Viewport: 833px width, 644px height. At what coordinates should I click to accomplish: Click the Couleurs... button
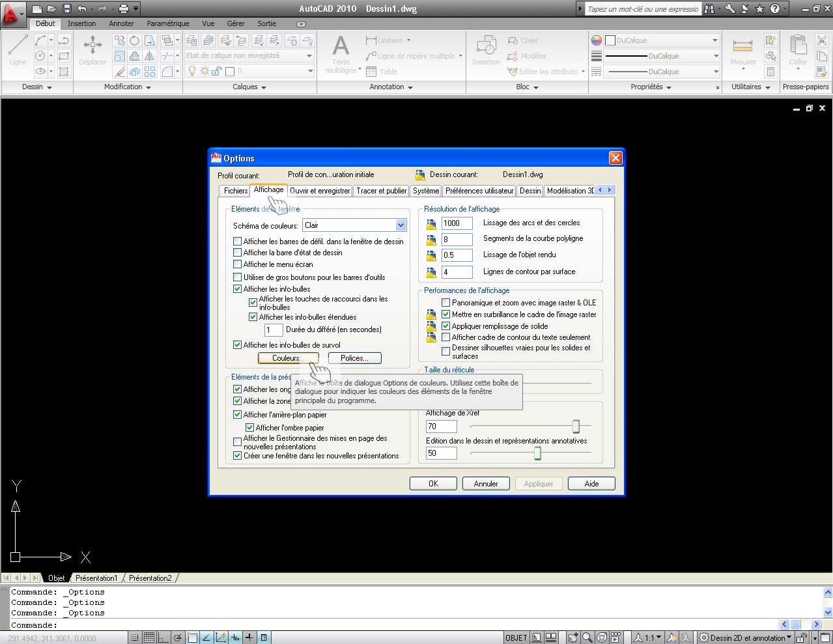(x=288, y=358)
